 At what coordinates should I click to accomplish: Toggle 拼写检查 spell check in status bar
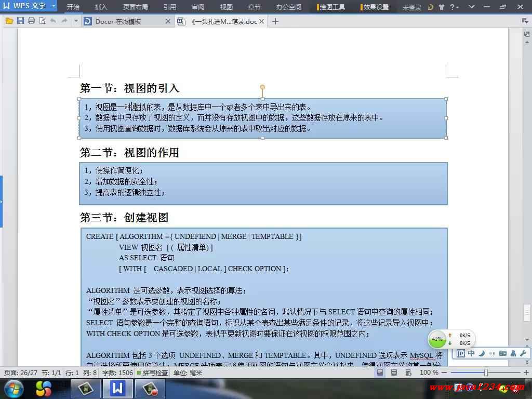point(152,373)
